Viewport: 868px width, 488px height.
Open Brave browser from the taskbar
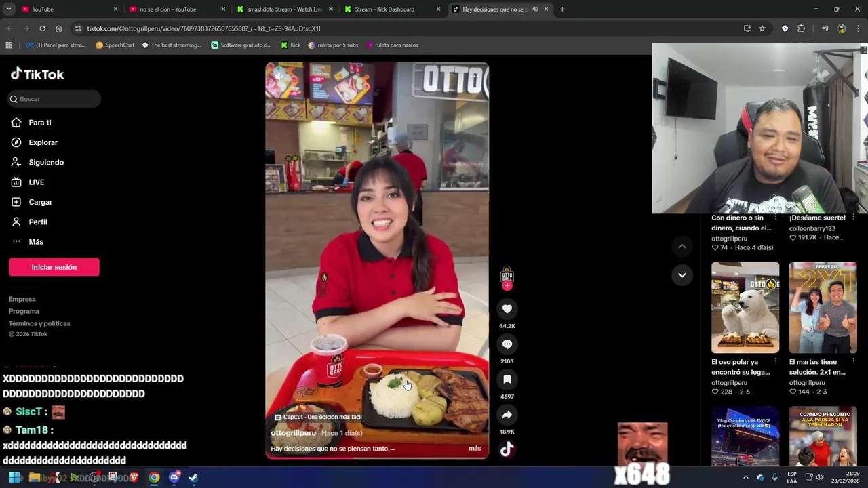(x=134, y=477)
